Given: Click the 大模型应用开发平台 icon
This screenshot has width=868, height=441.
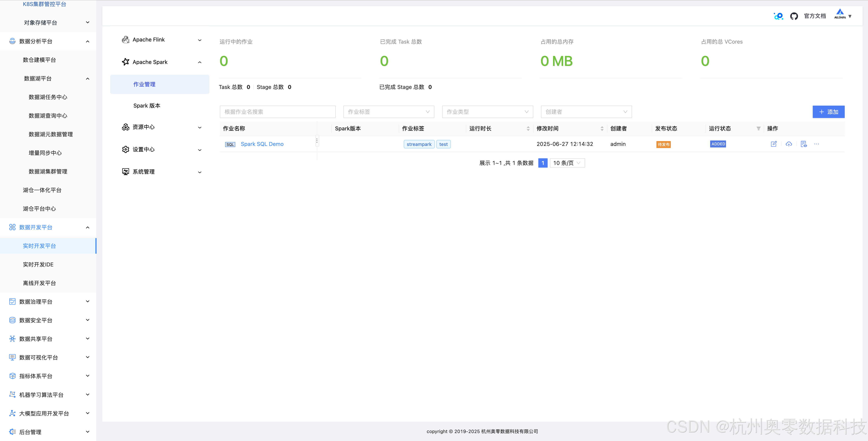Looking at the screenshot, I should [x=12, y=413].
